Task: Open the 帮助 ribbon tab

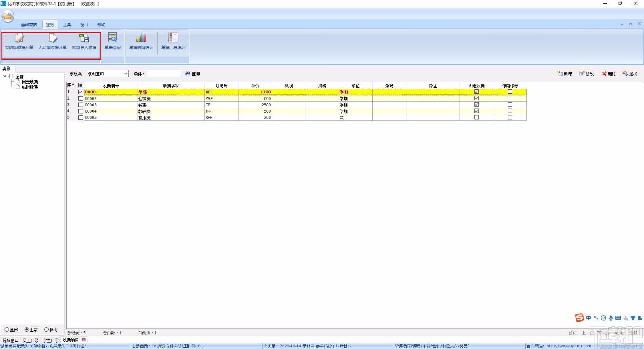Action: pos(101,25)
